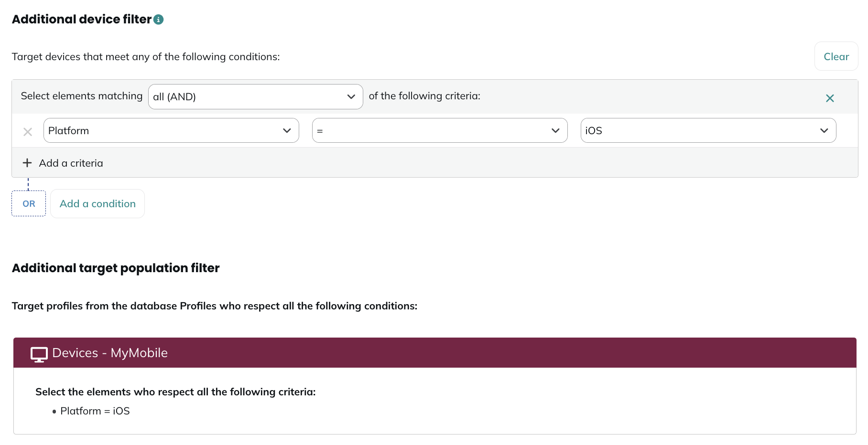
Task: Open the Platform attribute dropdown
Action: pyautogui.click(x=171, y=130)
